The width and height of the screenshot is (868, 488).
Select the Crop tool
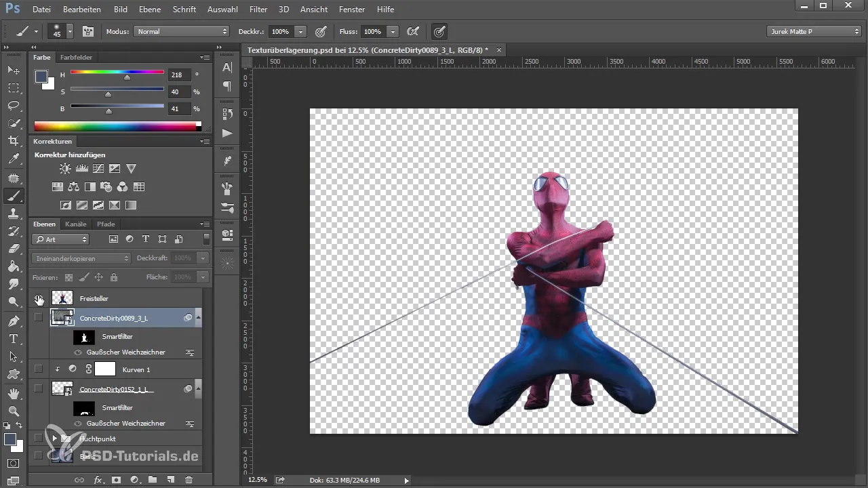click(14, 141)
